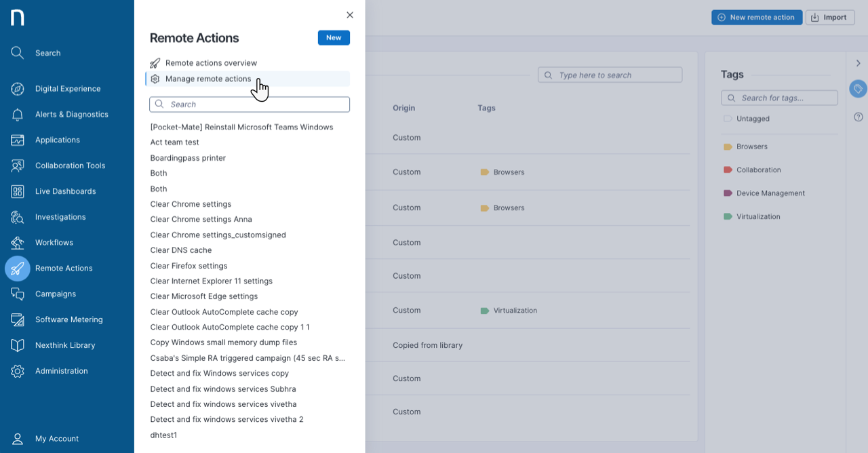Open the Investigations icon in sidebar
The image size is (868, 453).
click(x=18, y=217)
